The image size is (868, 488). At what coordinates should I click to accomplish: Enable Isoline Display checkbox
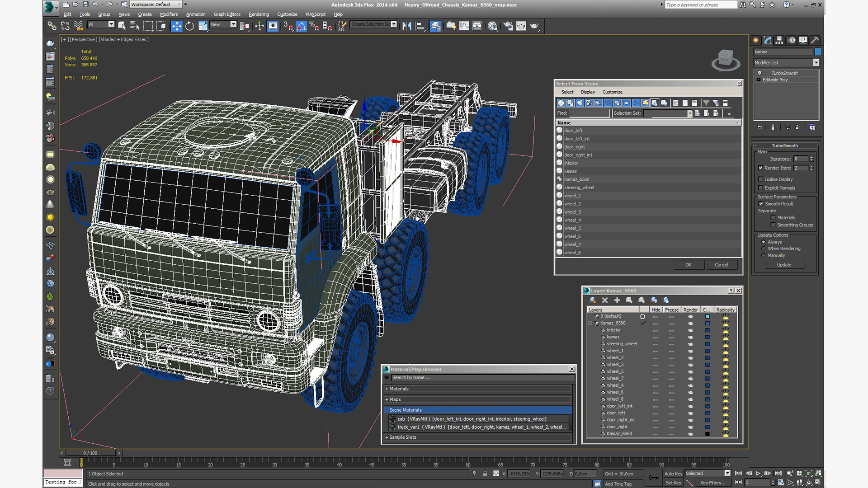760,179
